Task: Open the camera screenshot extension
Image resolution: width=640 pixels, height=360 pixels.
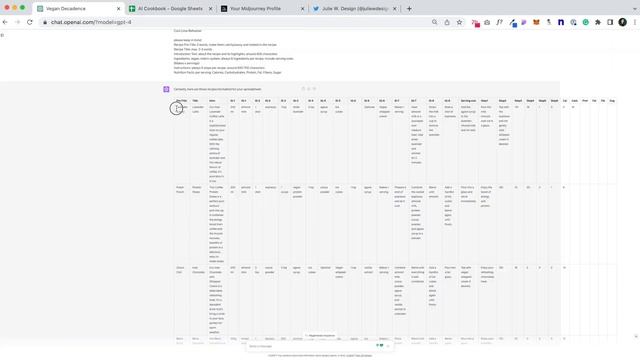Action: coord(487,22)
